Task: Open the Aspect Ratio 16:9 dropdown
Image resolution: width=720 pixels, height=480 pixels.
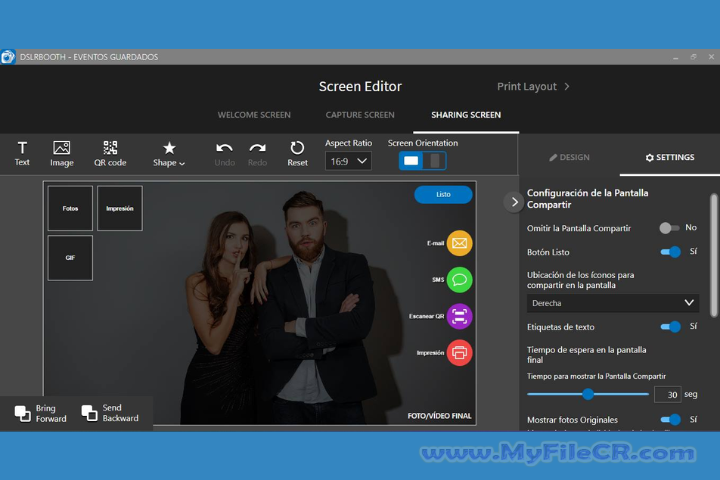Action: click(x=348, y=161)
